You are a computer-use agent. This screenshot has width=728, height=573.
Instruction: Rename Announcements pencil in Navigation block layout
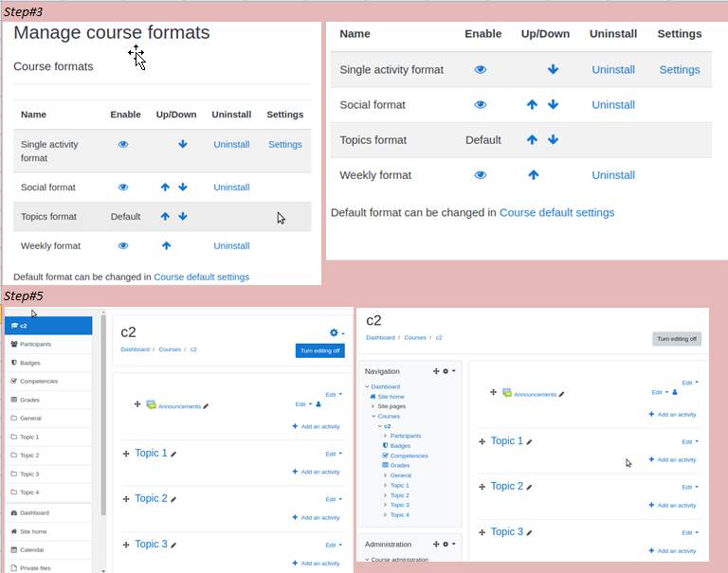click(561, 394)
